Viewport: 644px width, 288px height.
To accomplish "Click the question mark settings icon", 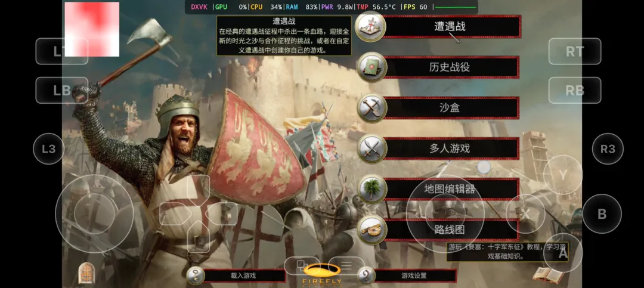I will point(366,275).
